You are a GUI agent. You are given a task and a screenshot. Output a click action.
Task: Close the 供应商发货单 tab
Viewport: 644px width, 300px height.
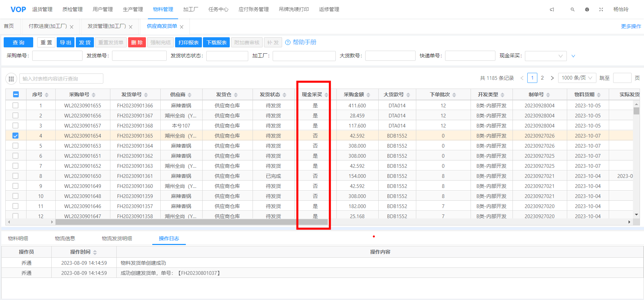182,27
